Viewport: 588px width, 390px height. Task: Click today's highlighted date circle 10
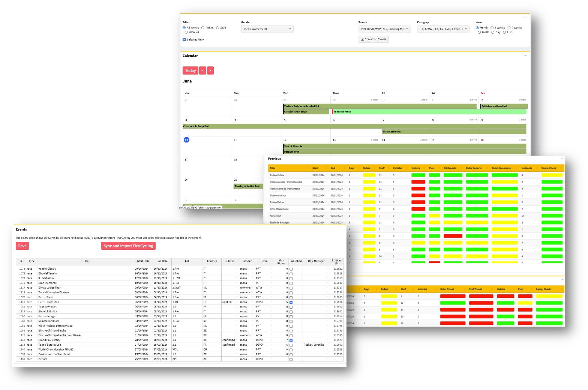(186, 140)
